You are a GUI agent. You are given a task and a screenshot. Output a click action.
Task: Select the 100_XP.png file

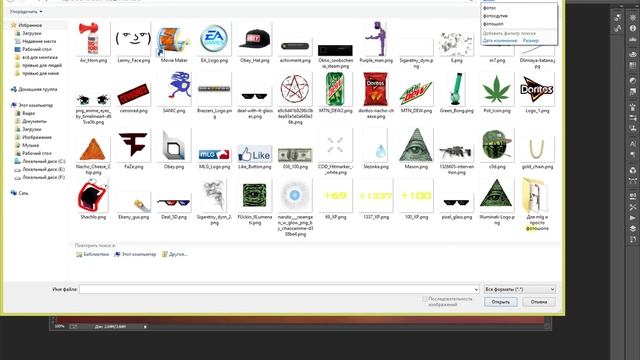point(416,196)
